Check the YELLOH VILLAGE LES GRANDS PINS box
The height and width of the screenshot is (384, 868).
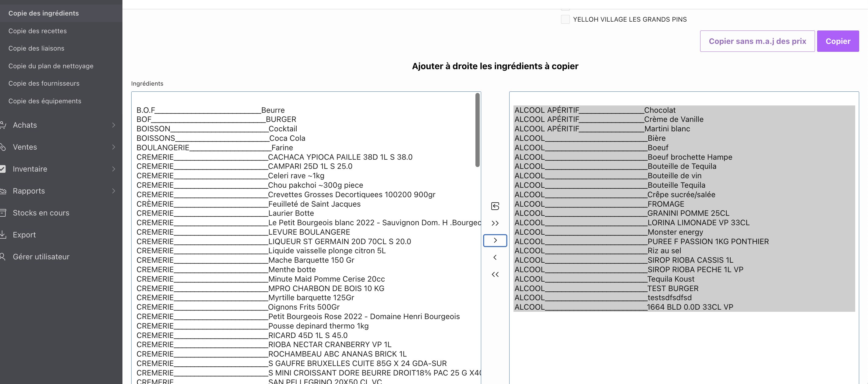pyautogui.click(x=565, y=19)
